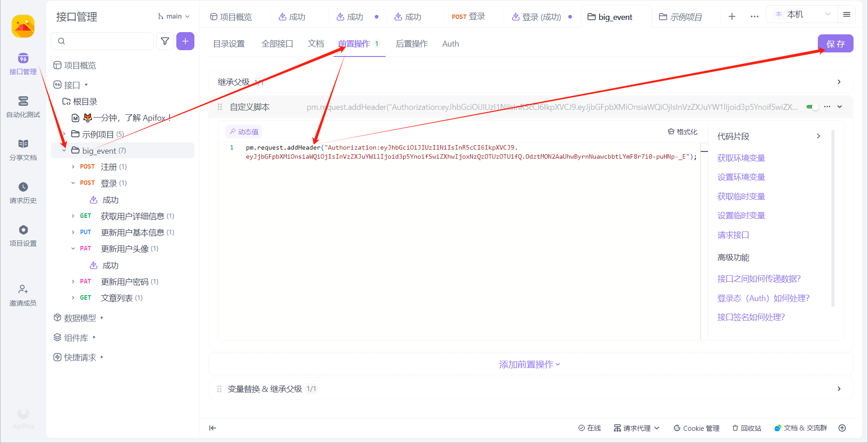Expand the 代码片段 panel arrow
The height and width of the screenshot is (443, 868).
click(x=818, y=136)
